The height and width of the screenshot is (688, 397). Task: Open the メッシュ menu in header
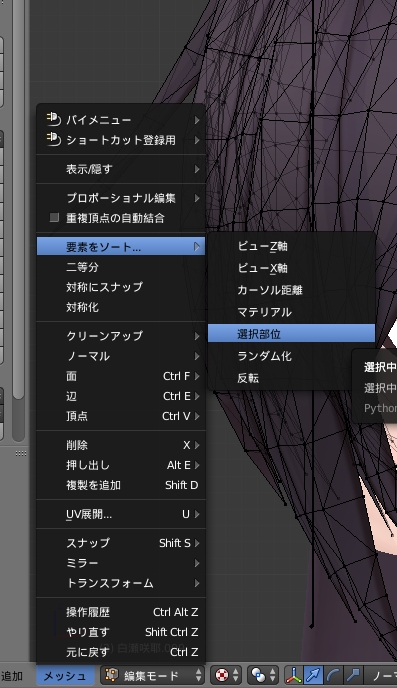65,676
